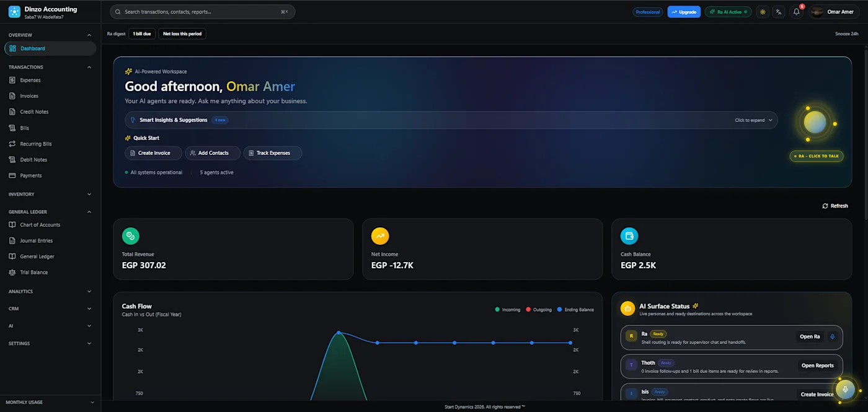Screen dimensions: 868x412
Task: Click the Chart of Accounts book icon
Action: click(12, 225)
